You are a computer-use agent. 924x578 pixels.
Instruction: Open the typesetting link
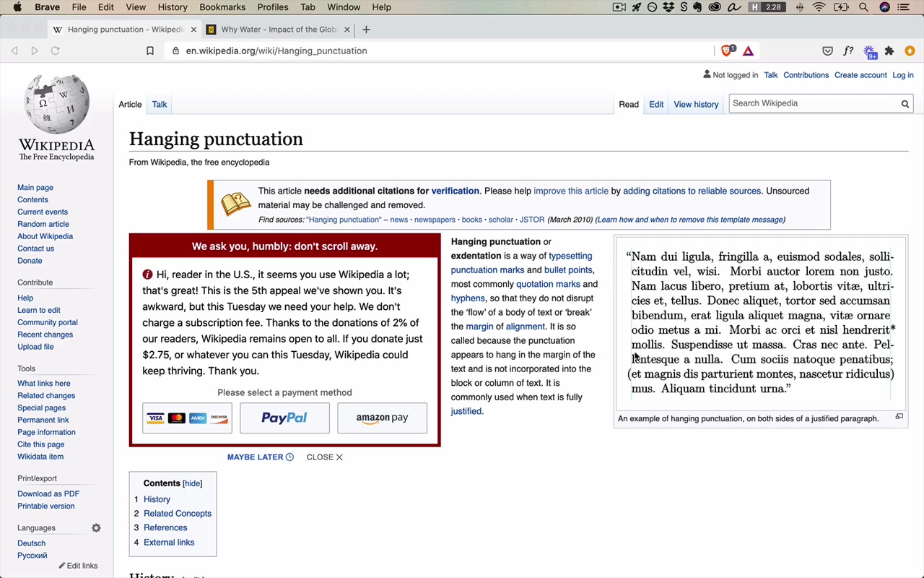click(x=570, y=256)
